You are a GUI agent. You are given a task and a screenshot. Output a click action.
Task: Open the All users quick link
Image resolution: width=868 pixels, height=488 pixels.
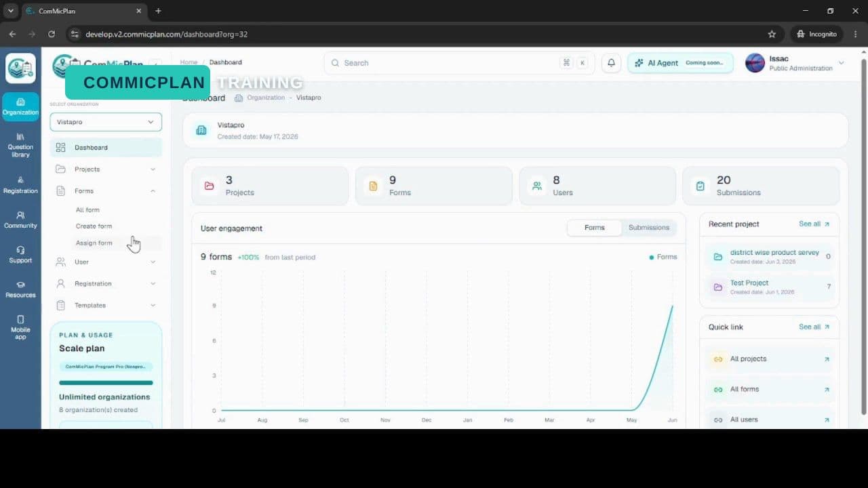pos(769,420)
